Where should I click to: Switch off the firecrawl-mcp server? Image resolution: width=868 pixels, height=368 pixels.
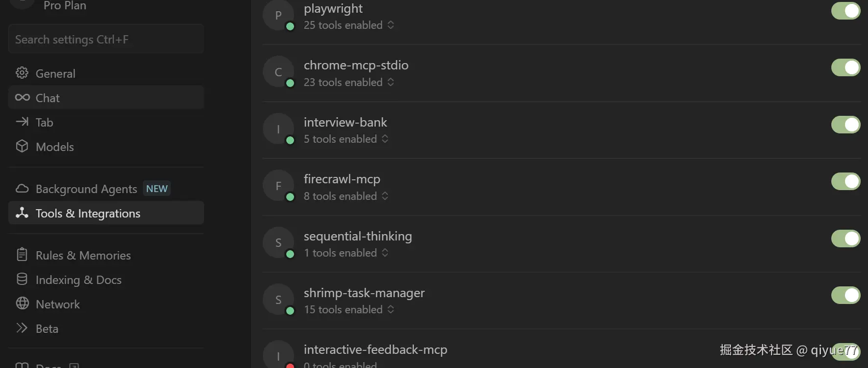point(845,181)
